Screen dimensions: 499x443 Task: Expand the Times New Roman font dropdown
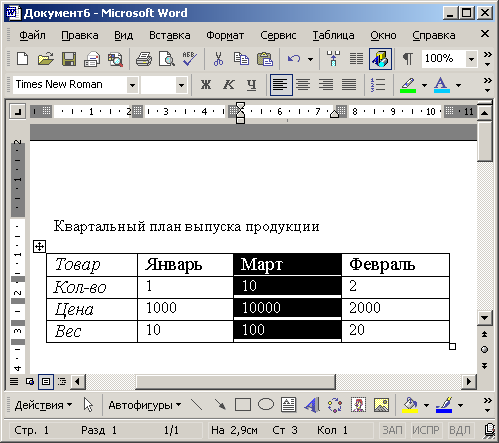(x=132, y=85)
